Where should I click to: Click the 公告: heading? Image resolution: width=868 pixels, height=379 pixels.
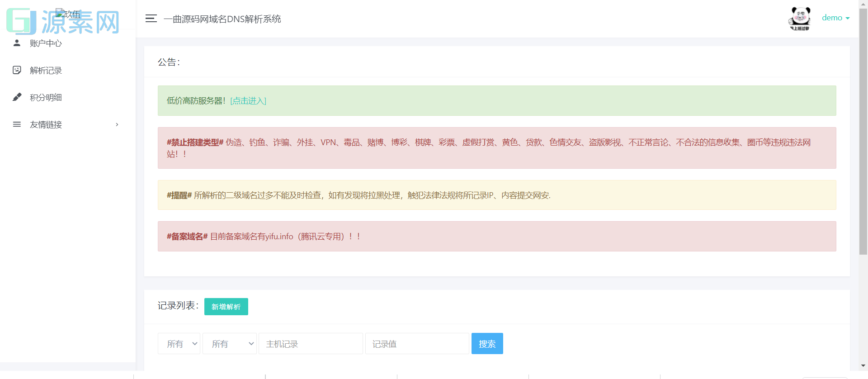169,62
